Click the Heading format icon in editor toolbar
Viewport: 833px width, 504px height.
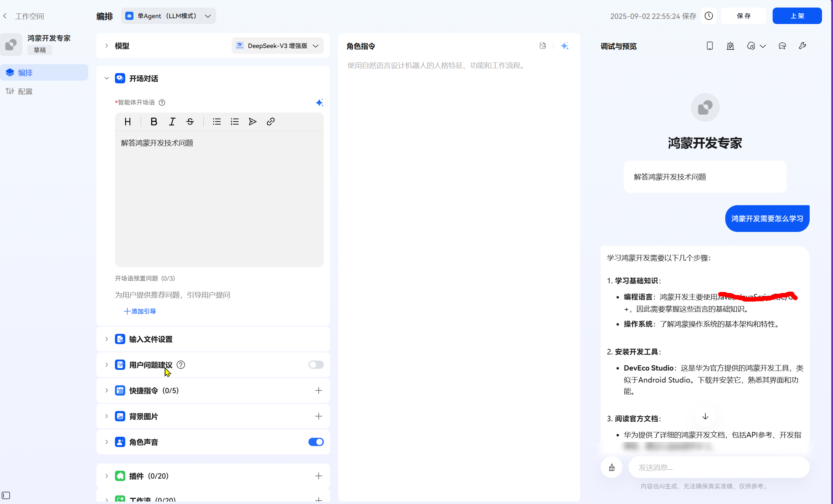point(128,122)
